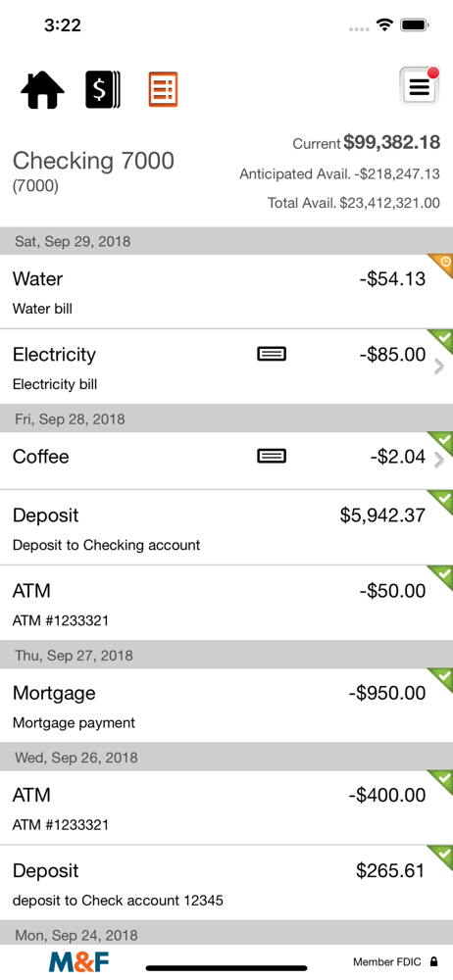Tap the pending clock badge on Water

442,265
